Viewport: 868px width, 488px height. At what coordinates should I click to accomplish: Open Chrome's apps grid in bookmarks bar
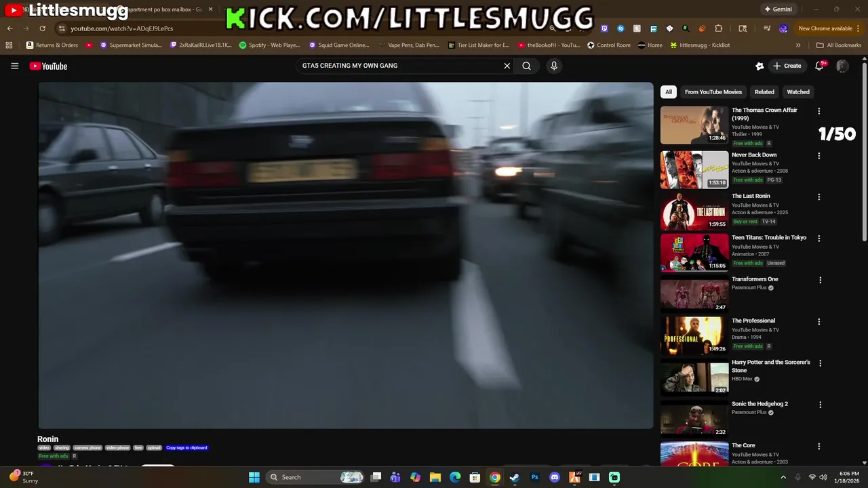[x=9, y=45]
